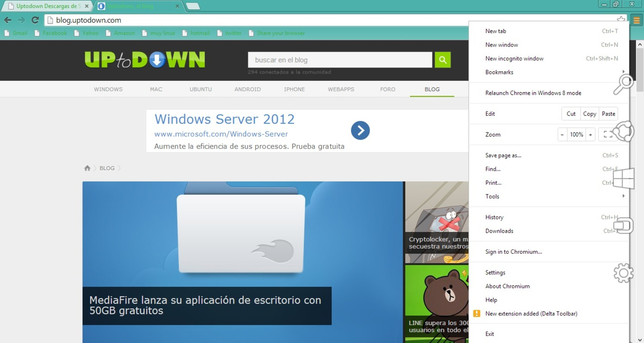Open the IPHONE section of the site
Image resolution: width=644 pixels, height=343 pixels.
[x=295, y=89]
